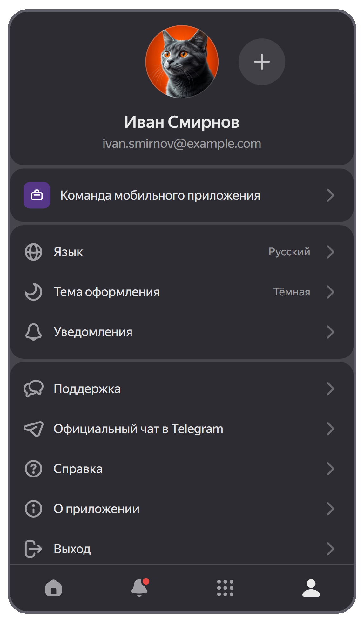Expand the chevron on Уведомления row
The width and height of the screenshot is (364, 623).
[330, 332]
